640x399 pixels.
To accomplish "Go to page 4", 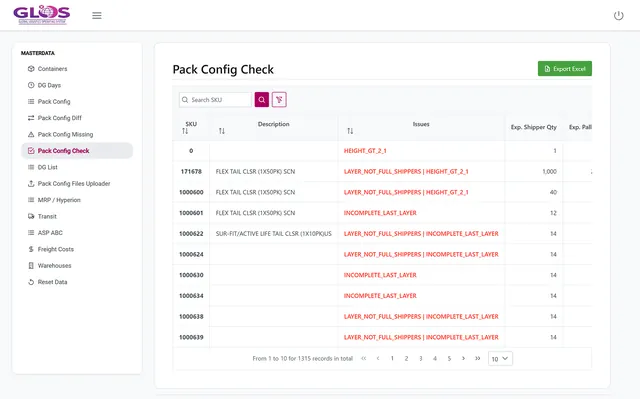I will [x=435, y=358].
